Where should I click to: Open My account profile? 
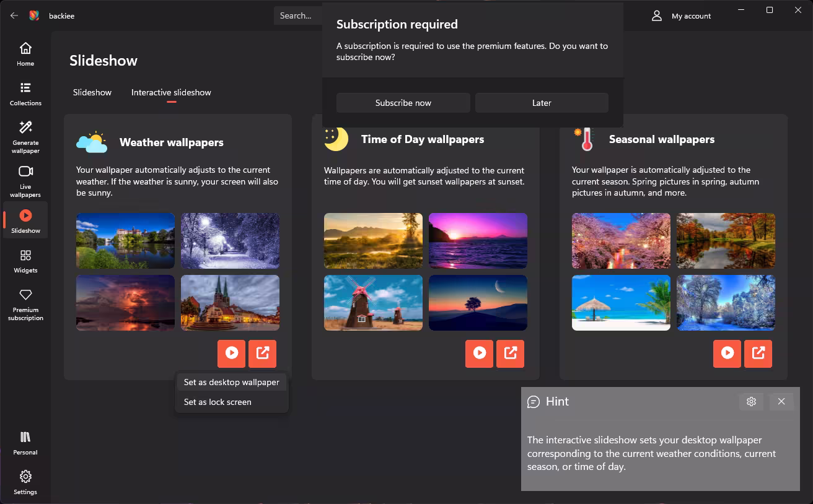(x=681, y=16)
